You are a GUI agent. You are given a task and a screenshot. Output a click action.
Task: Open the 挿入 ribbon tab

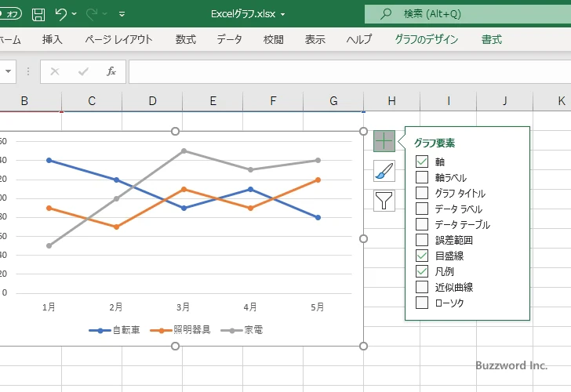point(52,39)
